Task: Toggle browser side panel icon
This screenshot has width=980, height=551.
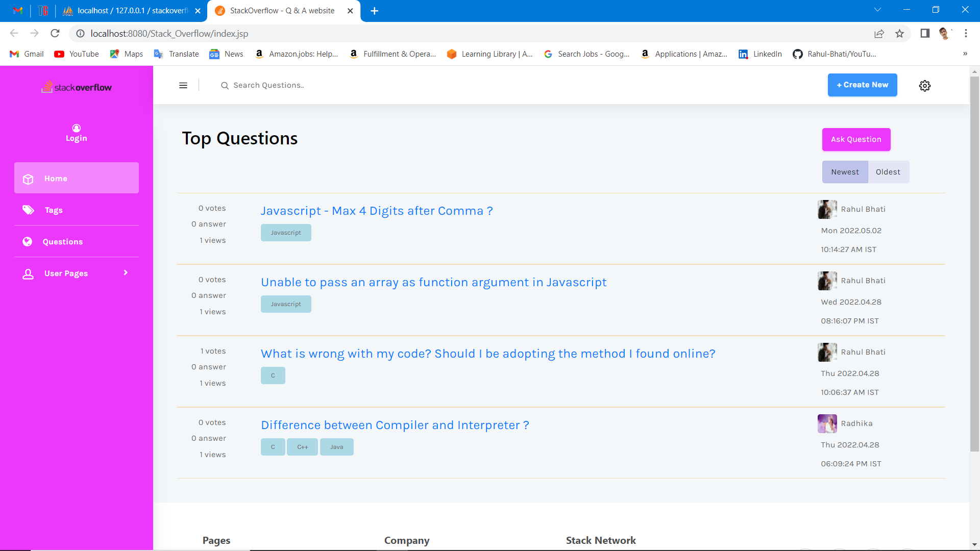Action: pyautogui.click(x=924, y=34)
